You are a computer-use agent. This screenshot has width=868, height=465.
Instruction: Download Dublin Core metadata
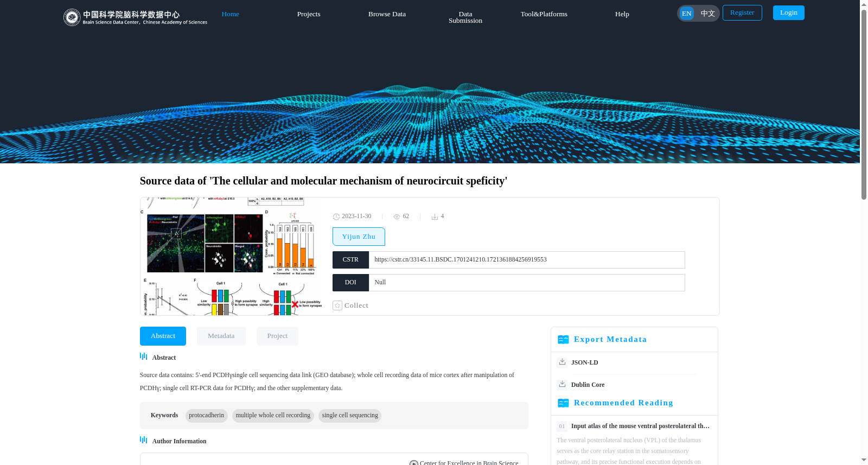click(x=588, y=385)
